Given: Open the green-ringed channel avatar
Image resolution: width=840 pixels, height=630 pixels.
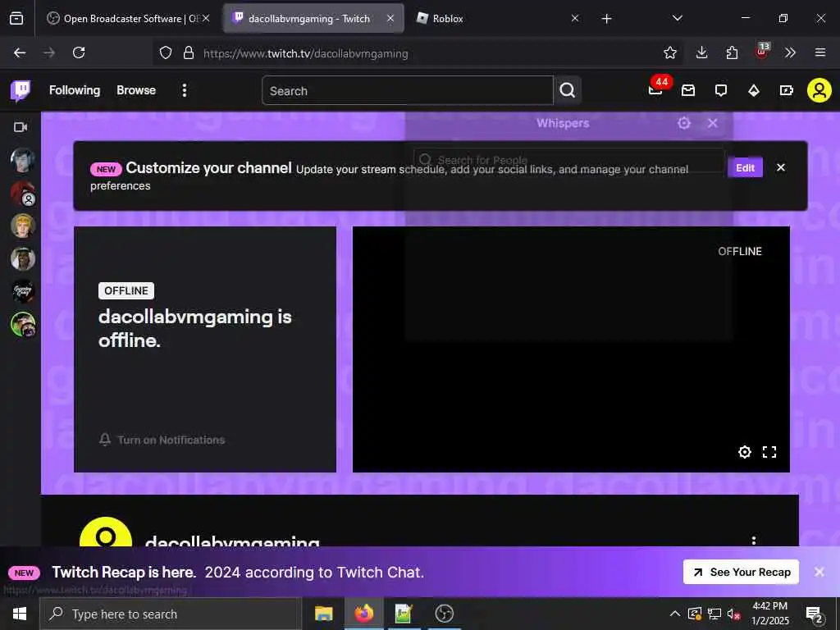Looking at the screenshot, I should point(23,325).
